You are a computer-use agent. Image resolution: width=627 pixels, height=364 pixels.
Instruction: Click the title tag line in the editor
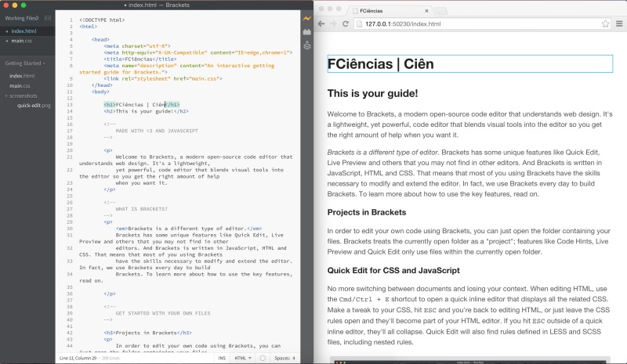click(140, 59)
